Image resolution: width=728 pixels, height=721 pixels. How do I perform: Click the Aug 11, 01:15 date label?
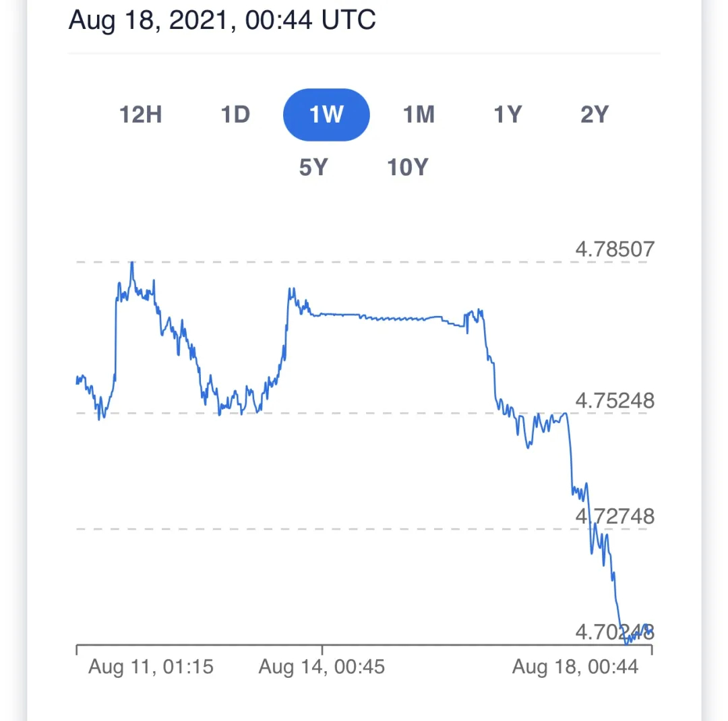pos(151,666)
